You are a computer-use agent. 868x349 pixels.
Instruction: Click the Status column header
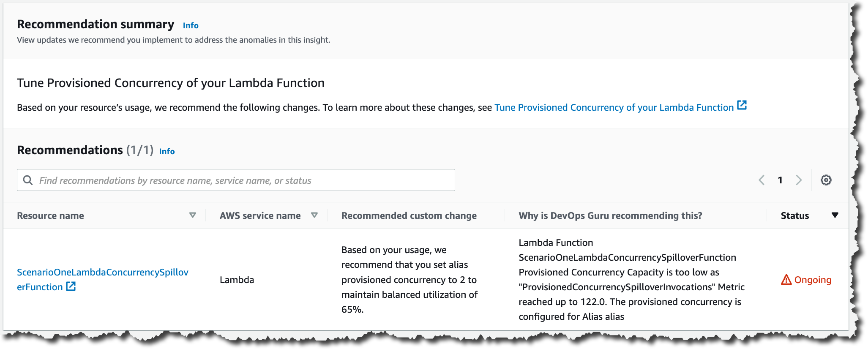pyautogui.click(x=794, y=215)
